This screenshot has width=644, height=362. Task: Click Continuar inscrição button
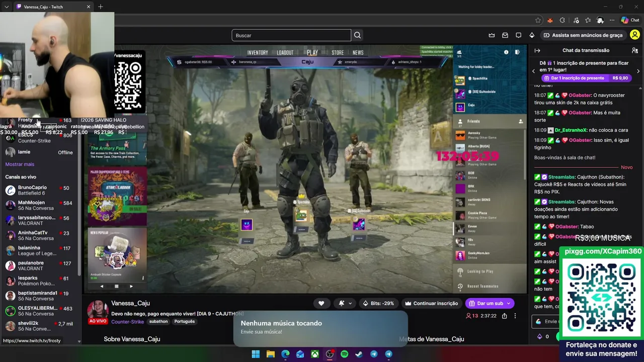pos(432,303)
